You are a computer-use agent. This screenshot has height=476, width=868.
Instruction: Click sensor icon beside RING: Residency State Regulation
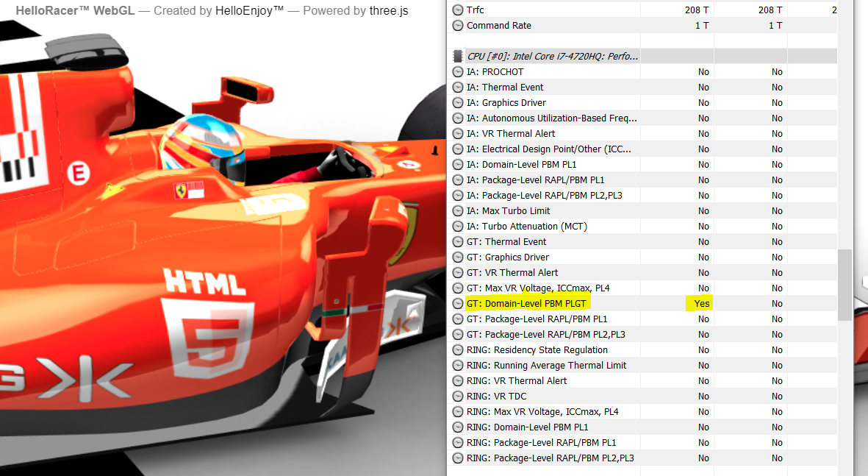click(458, 350)
